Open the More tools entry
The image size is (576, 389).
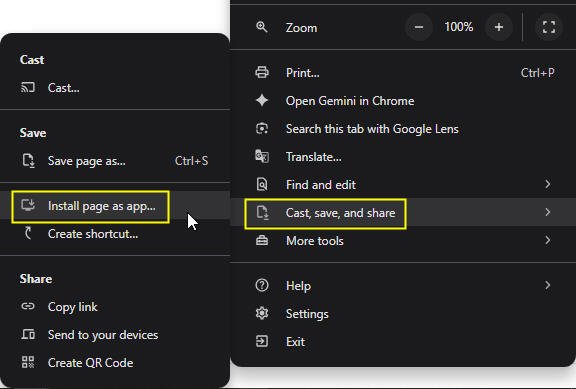click(x=403, y=240)
